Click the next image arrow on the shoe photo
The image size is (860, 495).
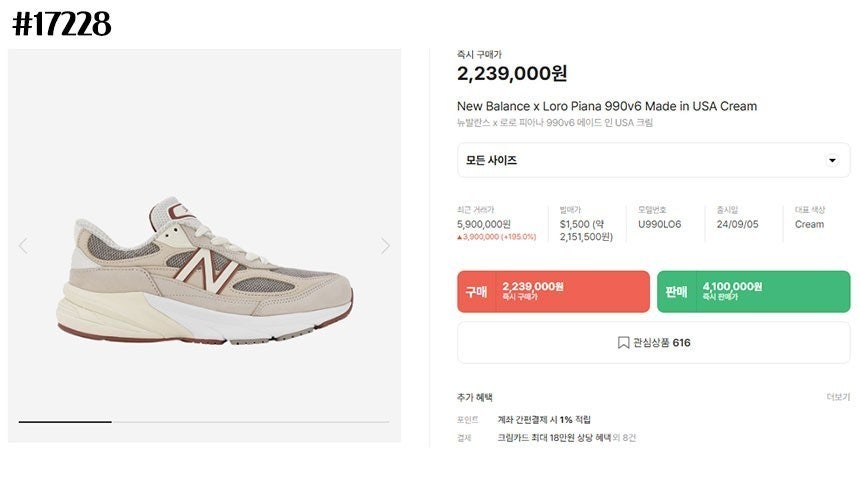point(385,246)
